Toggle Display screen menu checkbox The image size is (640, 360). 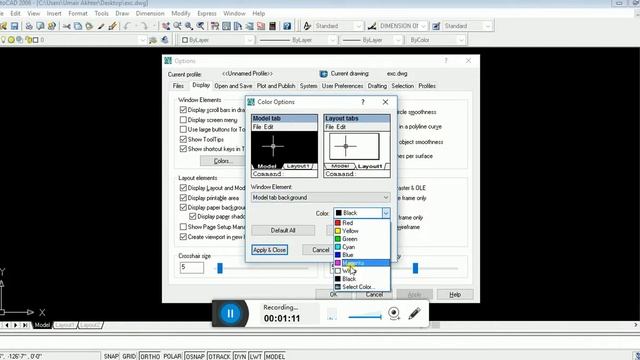pos(183,120)
